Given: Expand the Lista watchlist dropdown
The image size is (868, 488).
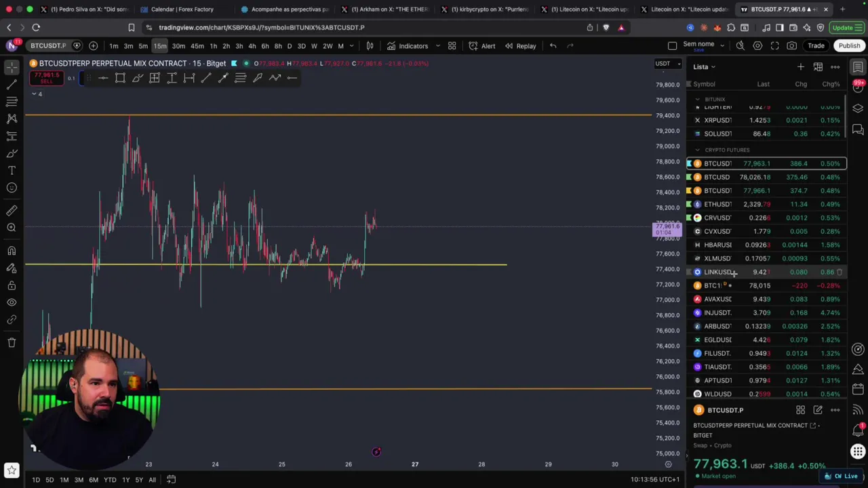Looking at the screenshot, I should click(x=705, y=66).
